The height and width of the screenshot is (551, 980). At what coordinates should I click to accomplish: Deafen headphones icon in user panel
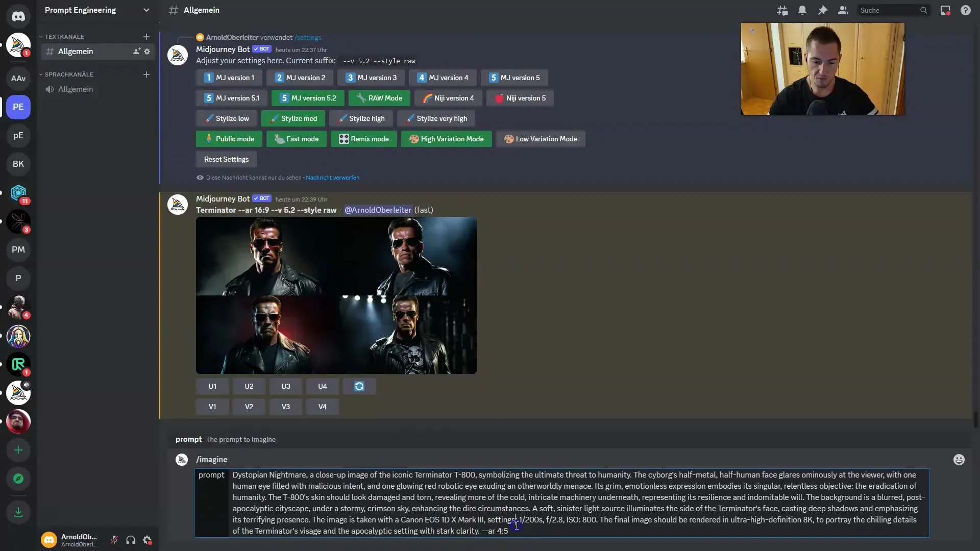pyautogui.click(x=131, y=540)
